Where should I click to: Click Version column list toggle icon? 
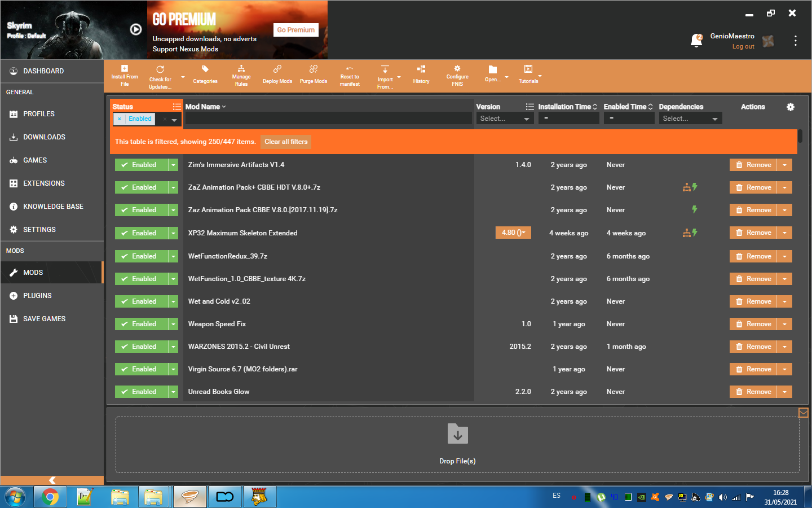pyautogui.click(x=530, y=107)
